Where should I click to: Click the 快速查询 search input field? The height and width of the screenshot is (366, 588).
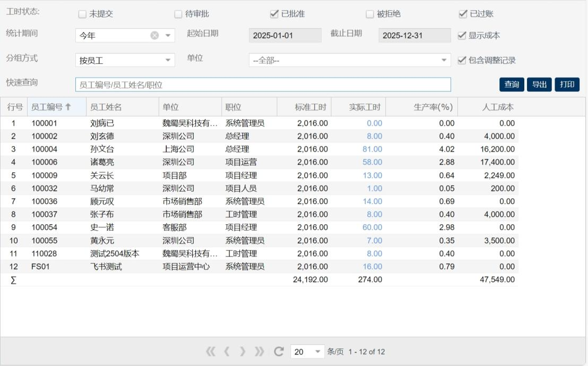coord(263,84)
